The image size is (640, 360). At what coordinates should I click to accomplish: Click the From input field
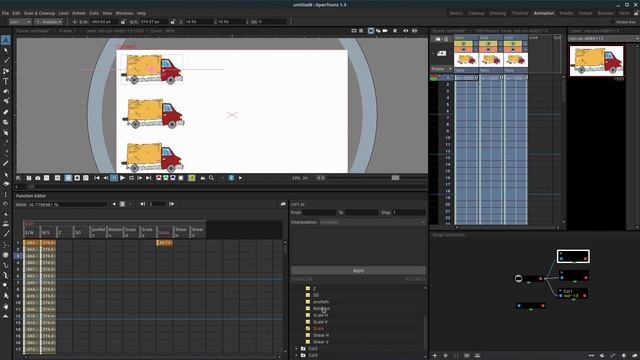coord(319,213)
